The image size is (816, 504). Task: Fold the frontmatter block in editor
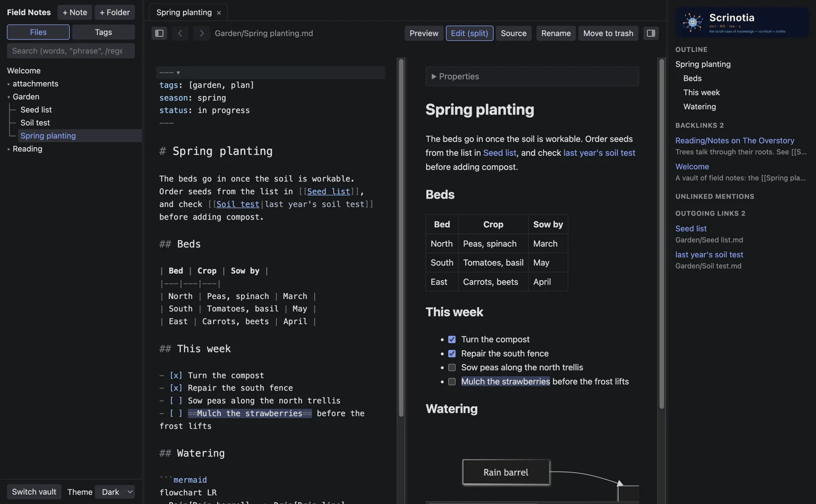(x=178, y=73)
